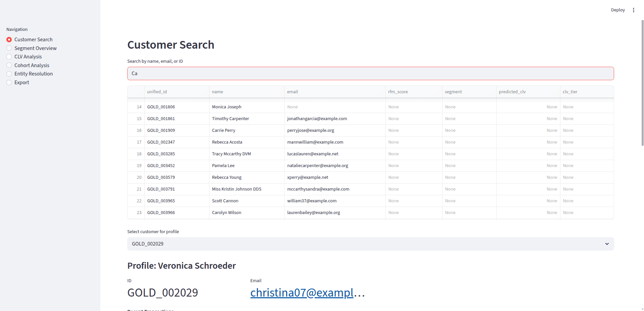This screenshot has width=644, height=311.
Task: Click GOLD_003285 in the table
Action: 161,154
